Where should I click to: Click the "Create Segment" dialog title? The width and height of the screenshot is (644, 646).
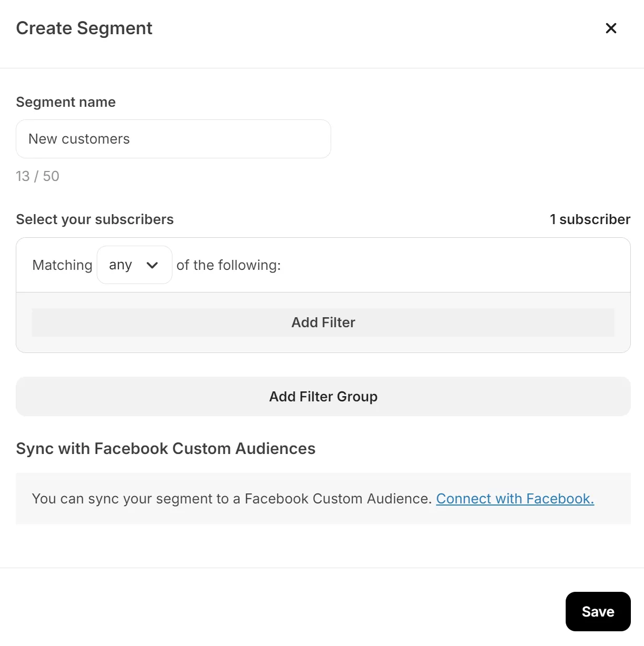click(84, 28)
